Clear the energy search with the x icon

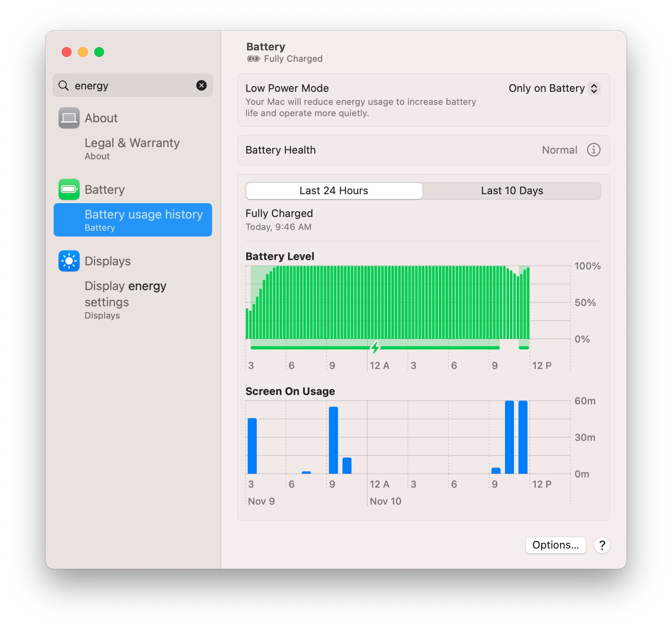click(202, 85)
